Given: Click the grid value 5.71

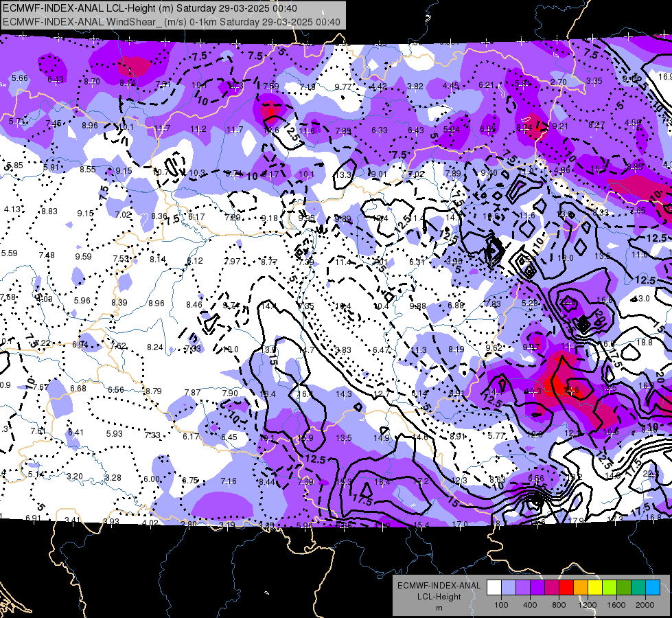Looking at the screenshot, I should [16, 122].
